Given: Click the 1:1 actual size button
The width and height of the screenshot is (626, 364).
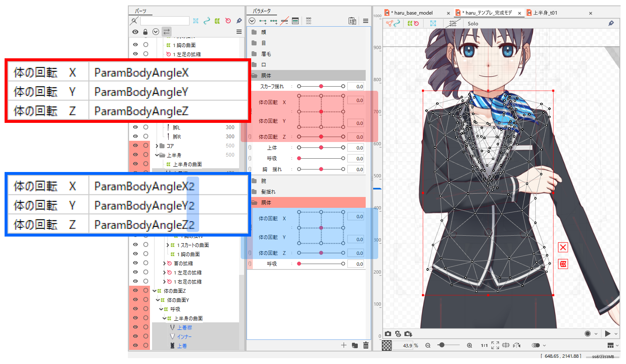Looking at the screenshot, I should (x=484, y=345).
